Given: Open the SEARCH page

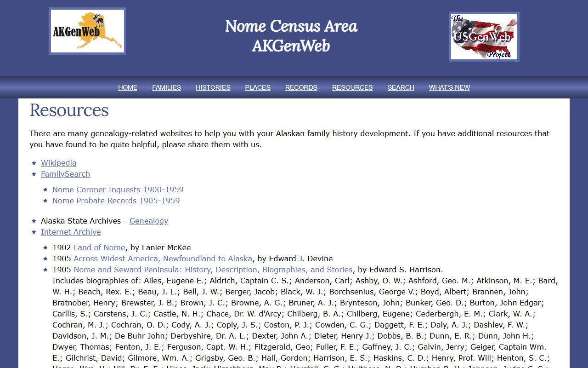Looking at the screenshot, I should (x=401, y=87).
